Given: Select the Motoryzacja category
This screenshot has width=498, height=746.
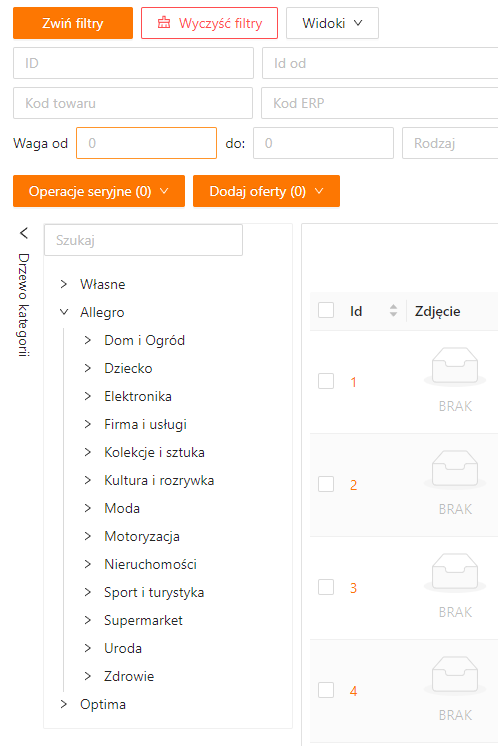Looking at the screenshot, I should (x=142, y=536).
